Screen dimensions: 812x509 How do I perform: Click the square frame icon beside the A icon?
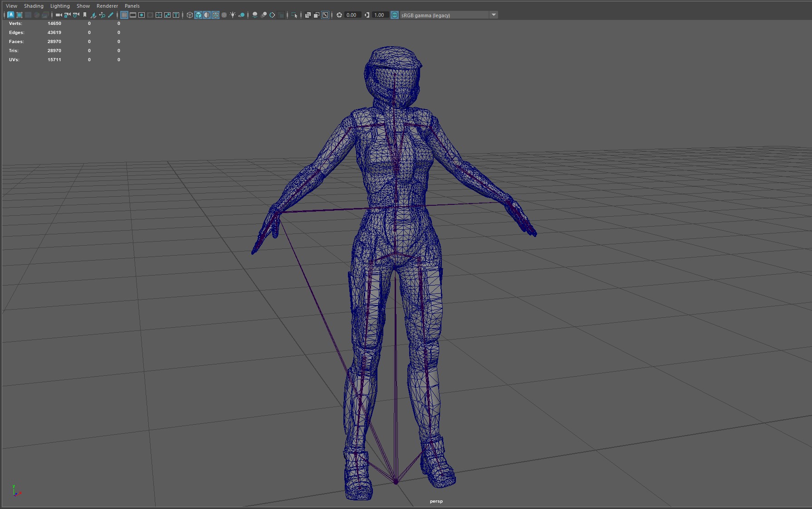point(20,15)
